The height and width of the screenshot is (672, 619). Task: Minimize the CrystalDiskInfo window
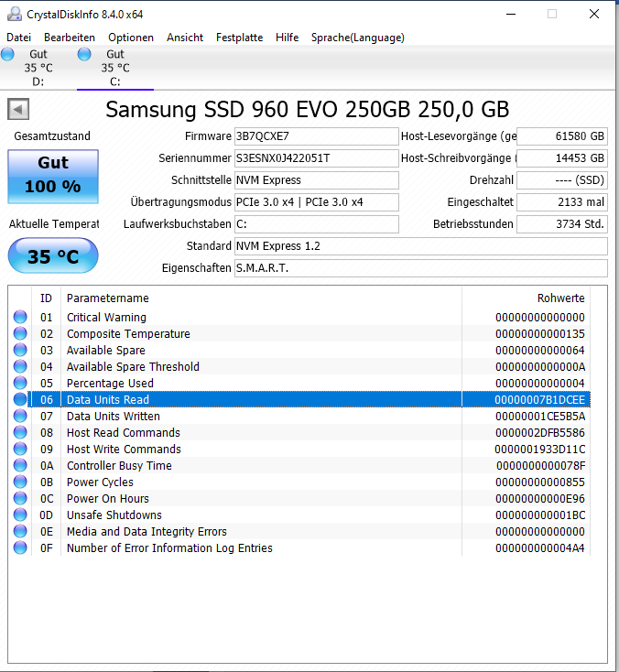[x=511, y=14]
